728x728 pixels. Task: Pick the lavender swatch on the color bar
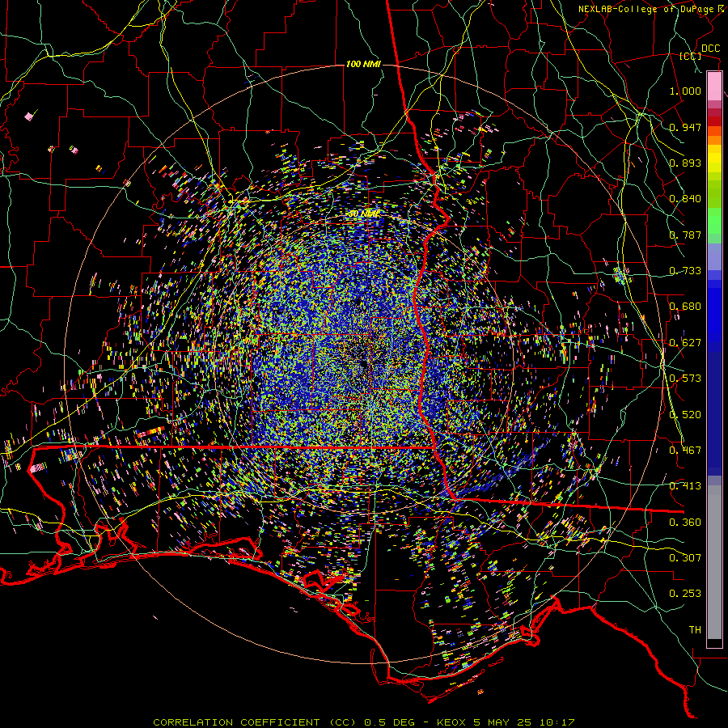pyautogui.click(x=714, y=256)
